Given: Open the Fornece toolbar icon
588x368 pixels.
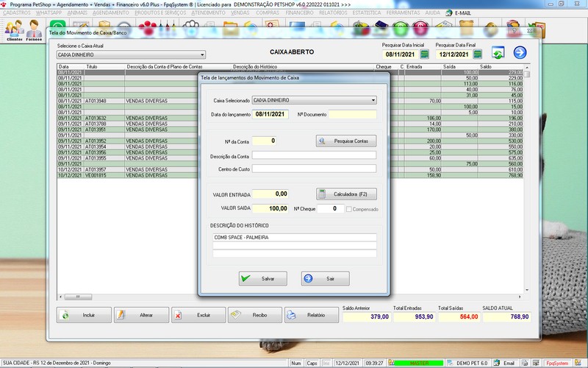Looking at the screenshot, I should [x=34, y=30].
